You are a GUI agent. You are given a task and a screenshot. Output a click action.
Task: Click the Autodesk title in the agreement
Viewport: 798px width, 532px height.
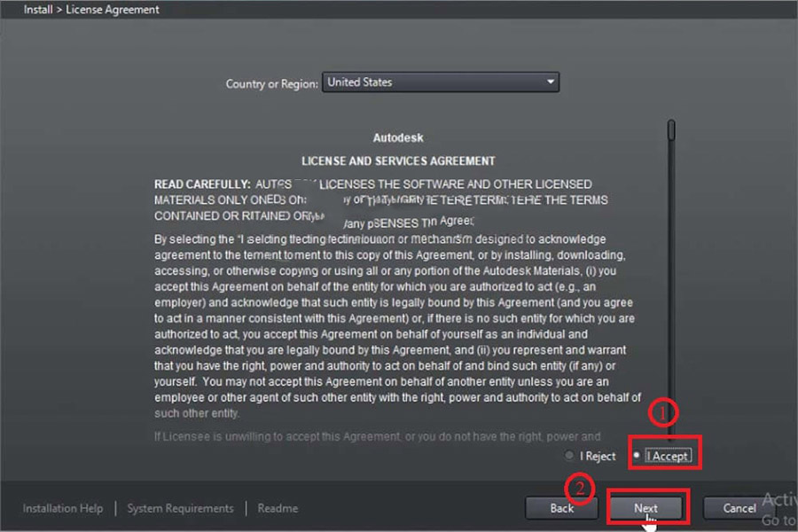point(398,137)
